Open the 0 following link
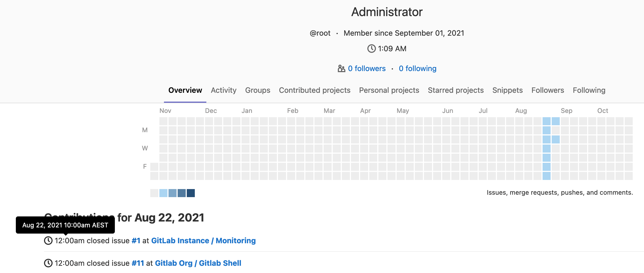644x273 pixels. [x=418, y=68]
